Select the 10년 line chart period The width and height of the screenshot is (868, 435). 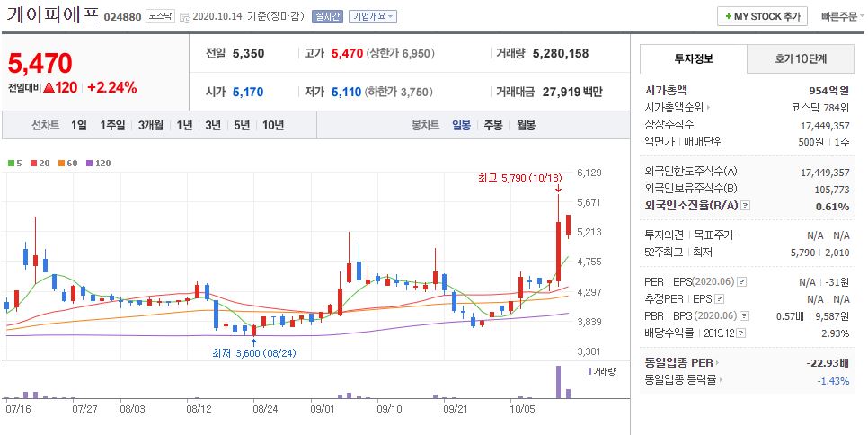click(273, 125)
